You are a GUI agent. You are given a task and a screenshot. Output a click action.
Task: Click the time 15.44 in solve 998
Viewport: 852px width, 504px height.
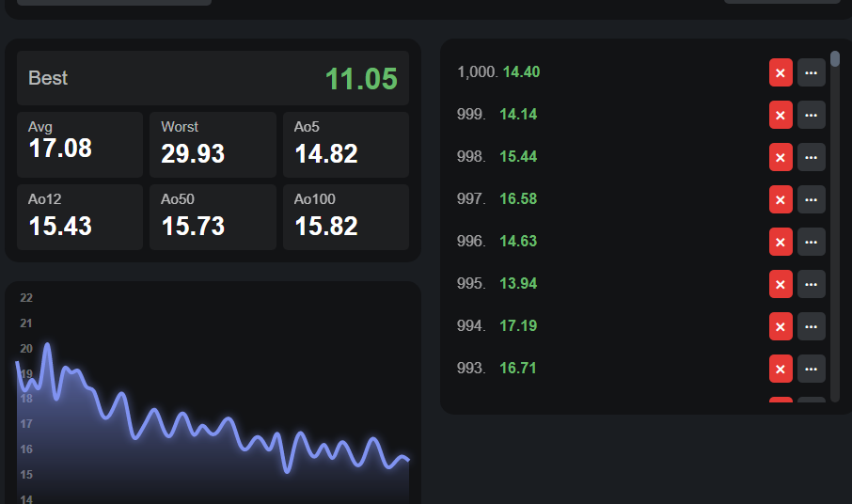coord(518,156)
